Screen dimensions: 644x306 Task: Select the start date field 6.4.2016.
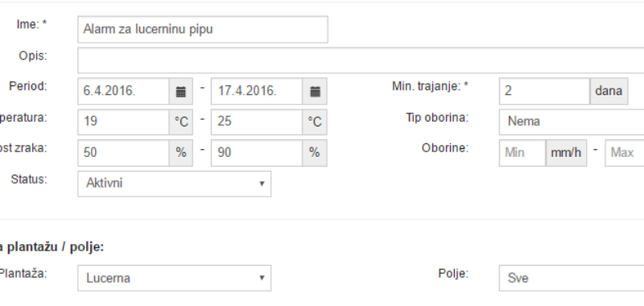tap(123, 91)
